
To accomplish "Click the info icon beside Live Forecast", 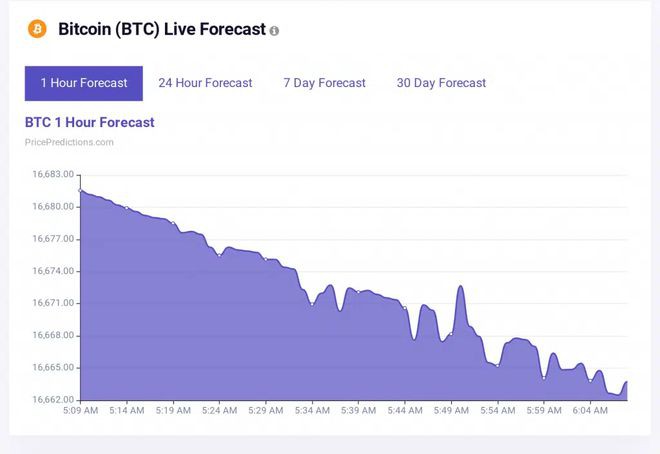I will pyautogui.click(x=275, y=31).
